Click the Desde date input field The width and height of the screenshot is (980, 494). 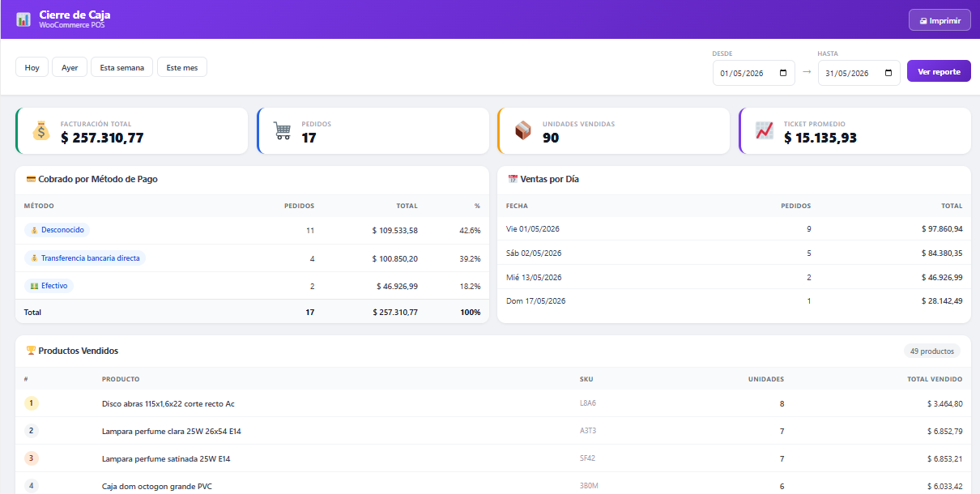click(x=754, y=73)
